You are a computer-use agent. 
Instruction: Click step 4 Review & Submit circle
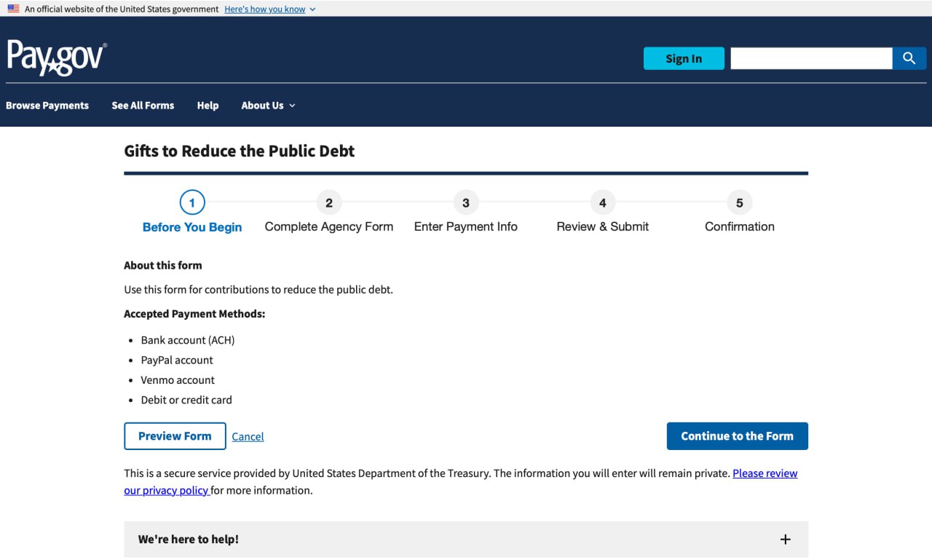point(602,202)
